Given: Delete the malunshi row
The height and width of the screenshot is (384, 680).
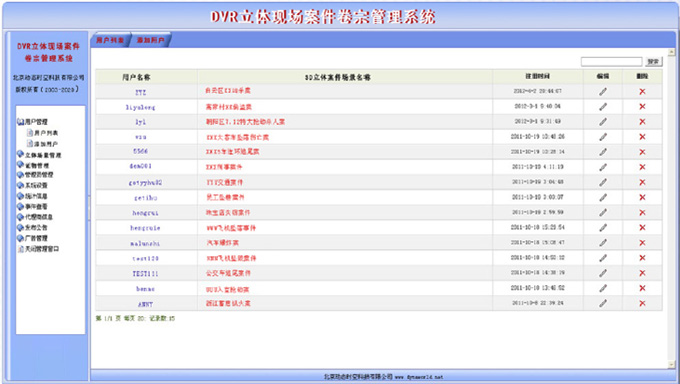Looking at the screenshot, I should (x=642, y=243).
